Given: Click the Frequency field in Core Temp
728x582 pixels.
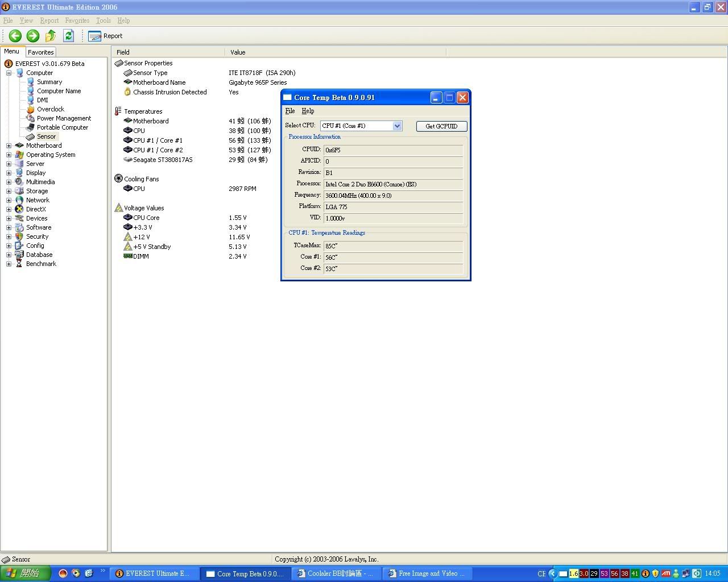Looking at the screenshot, I should pyautogui.click(x=393, y=196).
